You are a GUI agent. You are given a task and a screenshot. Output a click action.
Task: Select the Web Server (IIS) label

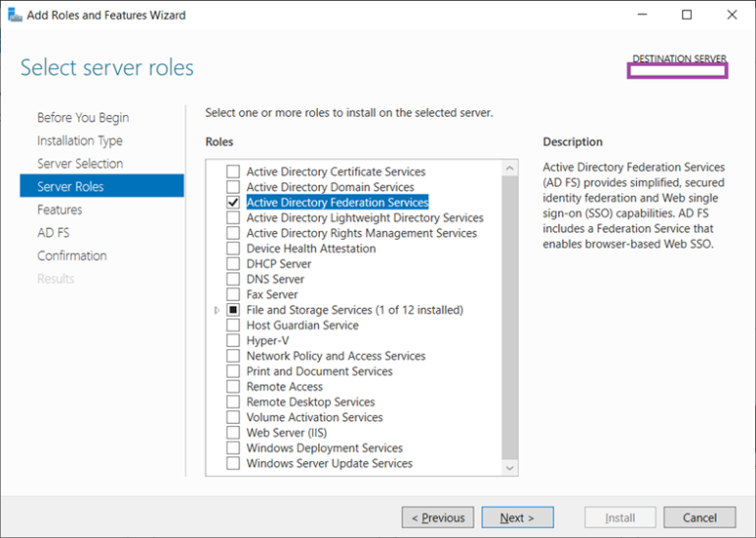tap(286, 433)
